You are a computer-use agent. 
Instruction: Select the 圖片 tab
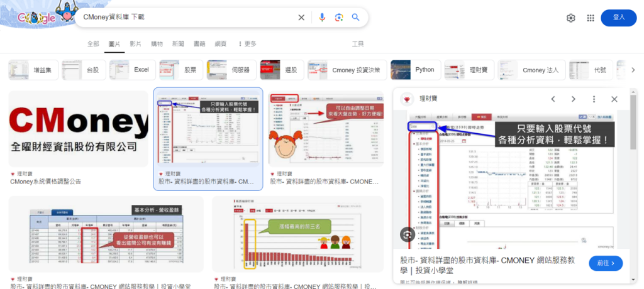click(x=114, y=44)
